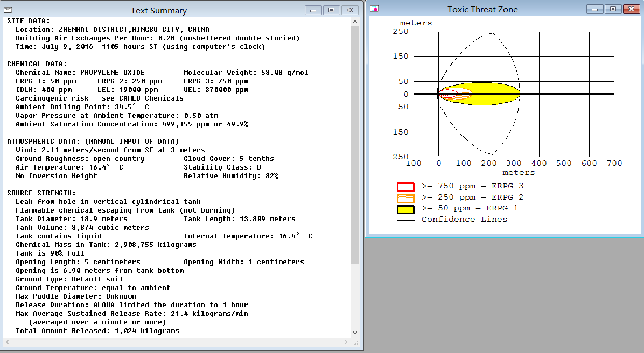This screenshot has width=644, height=353.
Task: Click the 'Air Temperature: 16.4° C' text
Action: [69, 167]
